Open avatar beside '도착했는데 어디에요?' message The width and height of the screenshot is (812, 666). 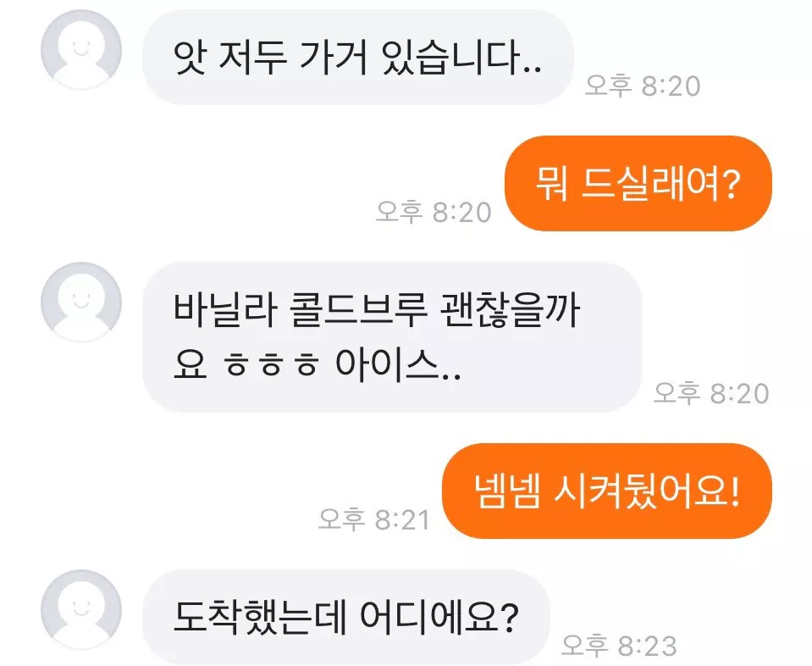pos(81,609)
